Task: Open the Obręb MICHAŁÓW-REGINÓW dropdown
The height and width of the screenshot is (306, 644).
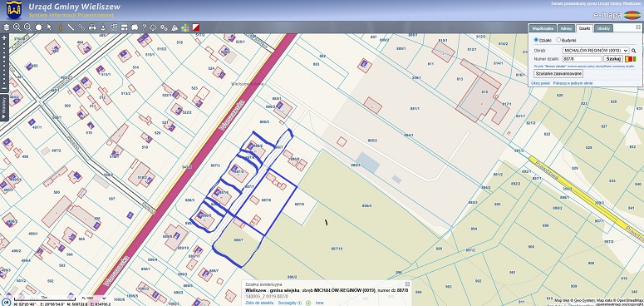Action: pos(596,51)
